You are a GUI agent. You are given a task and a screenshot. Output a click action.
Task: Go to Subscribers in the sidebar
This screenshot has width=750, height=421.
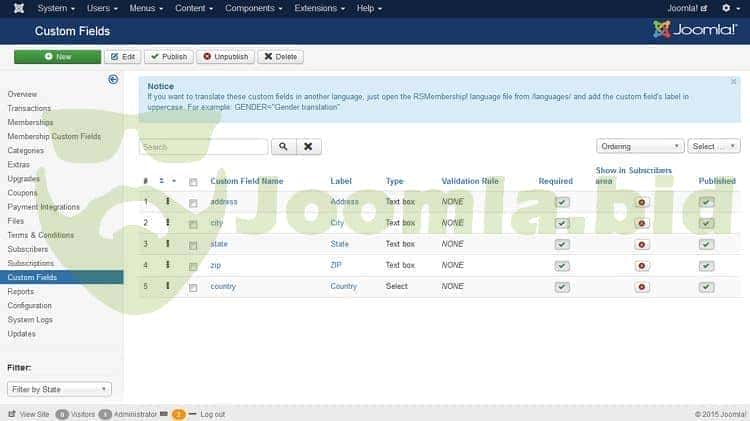[28, 249]
